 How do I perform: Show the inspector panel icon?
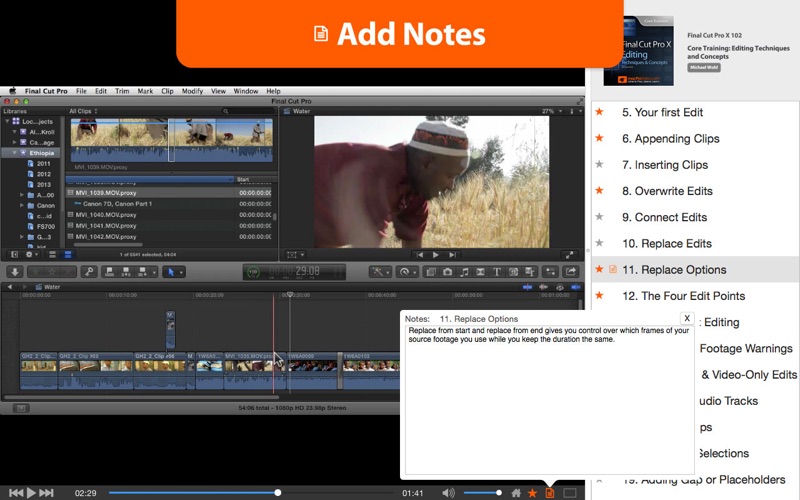(550, 272)
